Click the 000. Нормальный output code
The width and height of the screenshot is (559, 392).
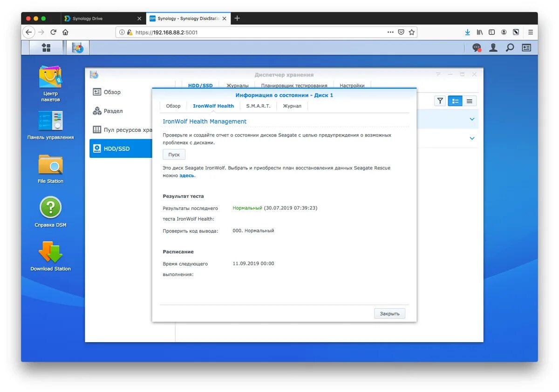coord(253,230)
